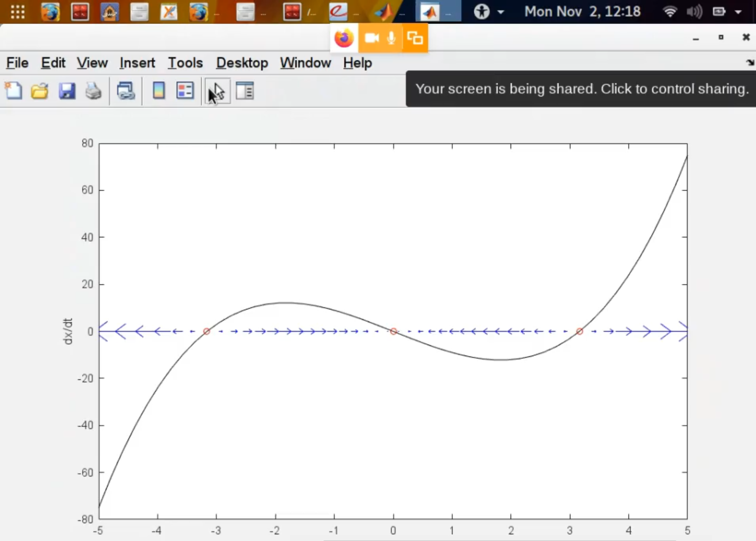
Task: Toggle the Edit Plot arrow tool
Action: pos(217,91)
